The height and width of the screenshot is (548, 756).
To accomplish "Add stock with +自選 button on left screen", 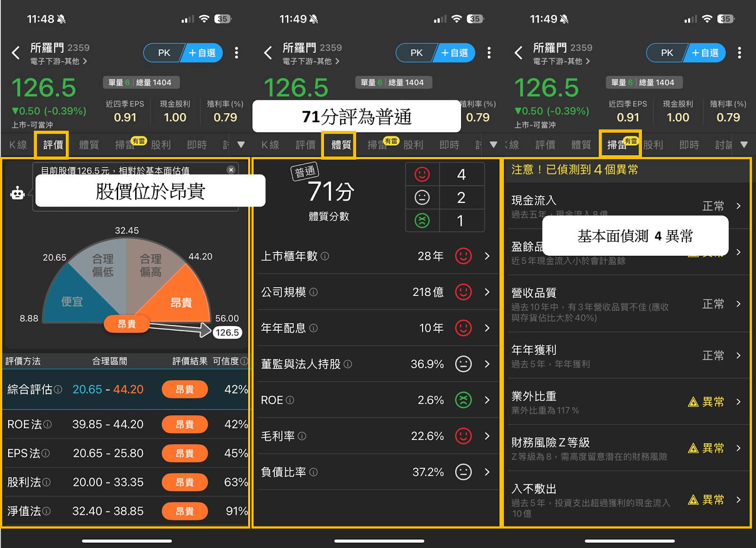I will click(x=202, y=53).
